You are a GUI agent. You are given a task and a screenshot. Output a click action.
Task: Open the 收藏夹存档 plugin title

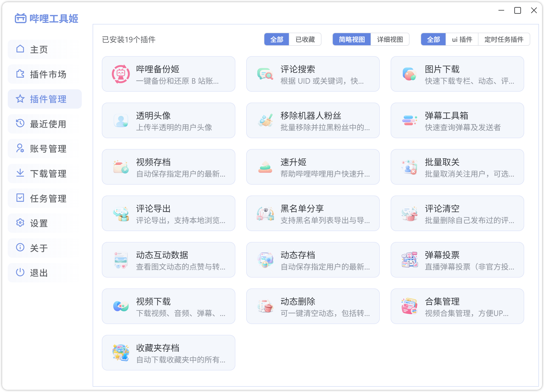(157, 348)
